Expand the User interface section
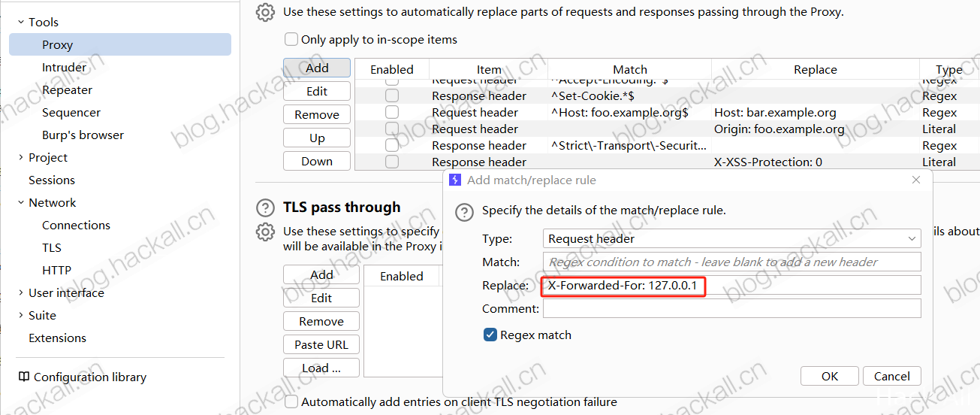Viewport: 980px width, 415px height. 20,293
